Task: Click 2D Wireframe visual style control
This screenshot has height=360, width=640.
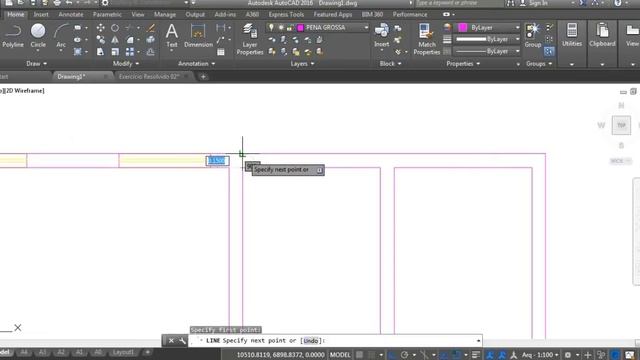Action: [25, 91]
